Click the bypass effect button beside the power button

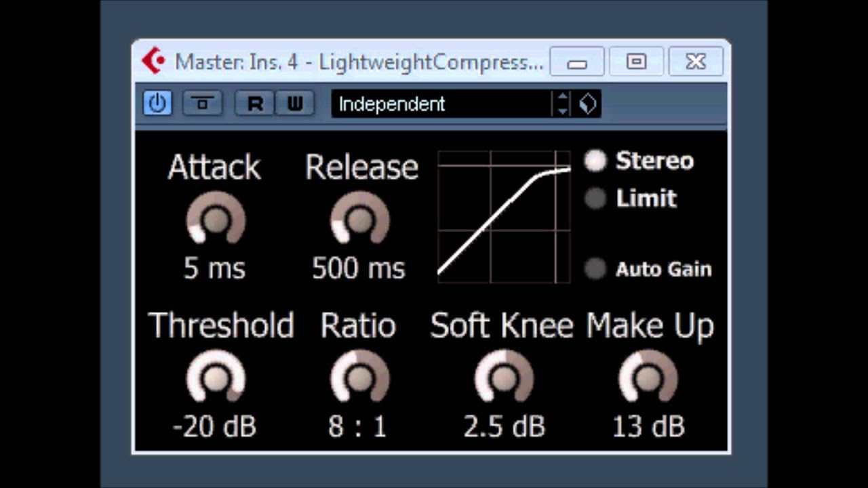[203, 104]
